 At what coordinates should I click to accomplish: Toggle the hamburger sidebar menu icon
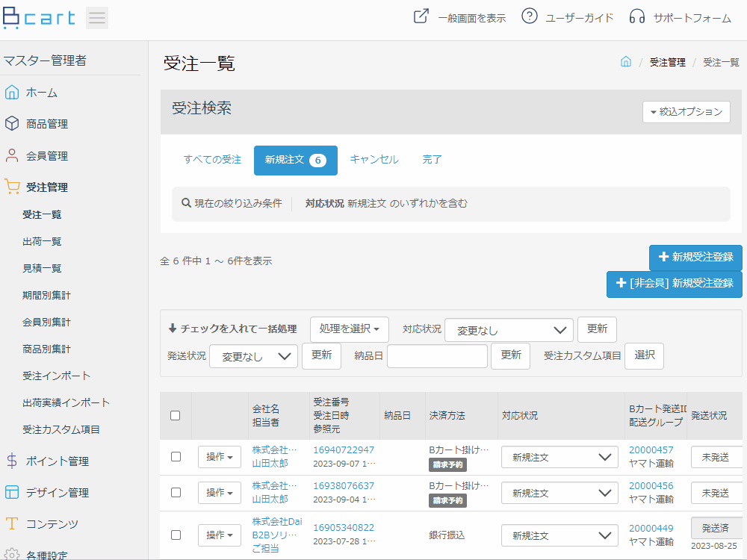click(x=96, y=18)
